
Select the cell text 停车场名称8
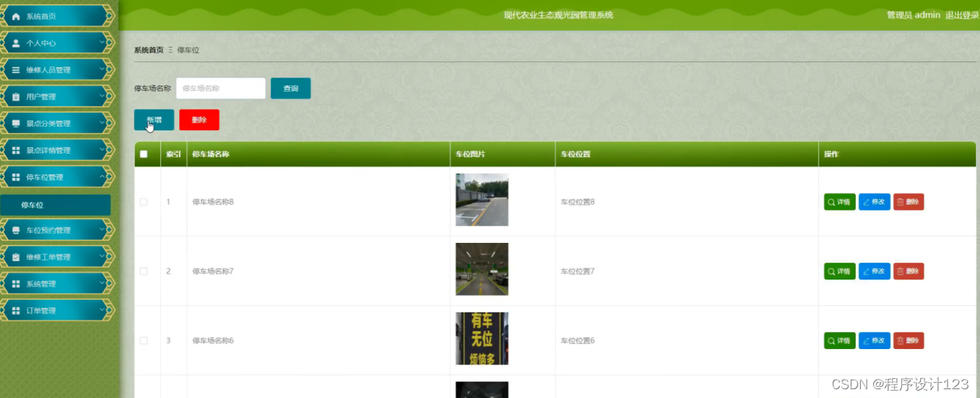[x=213, y=202]
